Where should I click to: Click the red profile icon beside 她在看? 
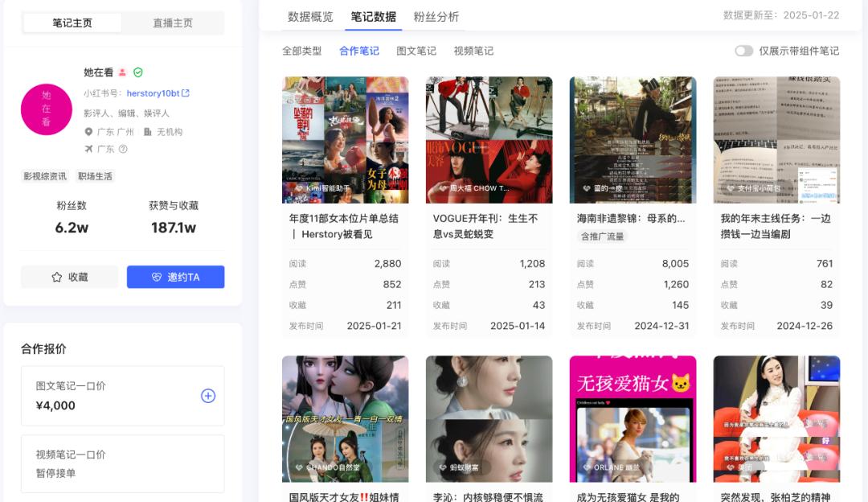(122, 72)
